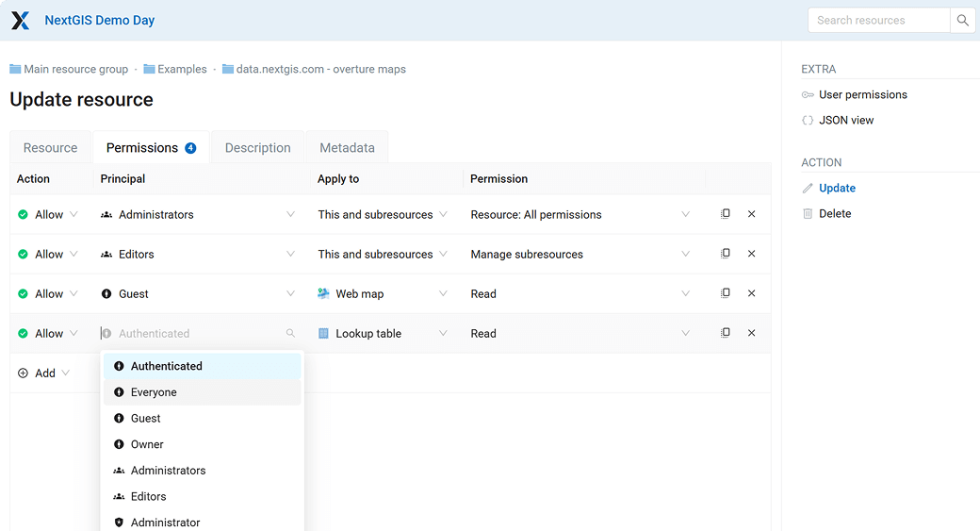
Task: Duplicate the Administrators permission row
Action: [726, 214]
